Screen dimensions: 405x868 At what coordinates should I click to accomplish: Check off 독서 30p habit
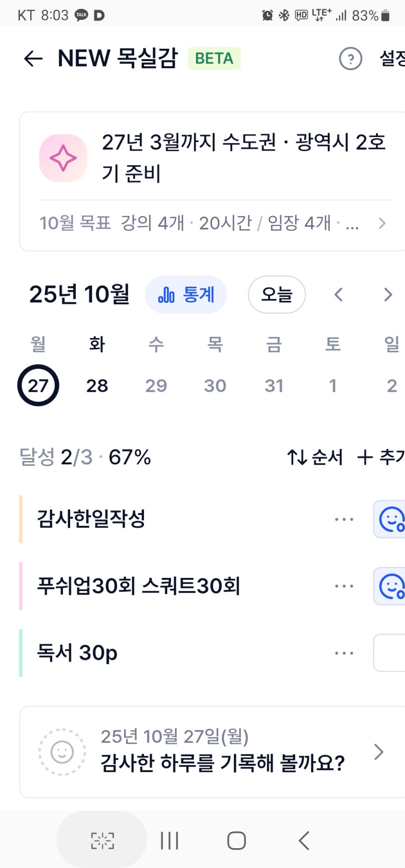coord(390,653)
